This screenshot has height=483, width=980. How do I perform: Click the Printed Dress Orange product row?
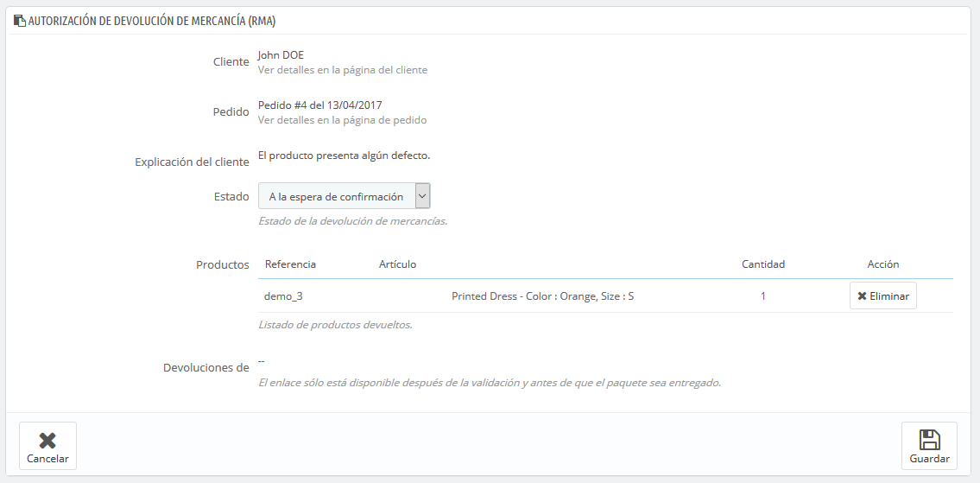(605, 296)
